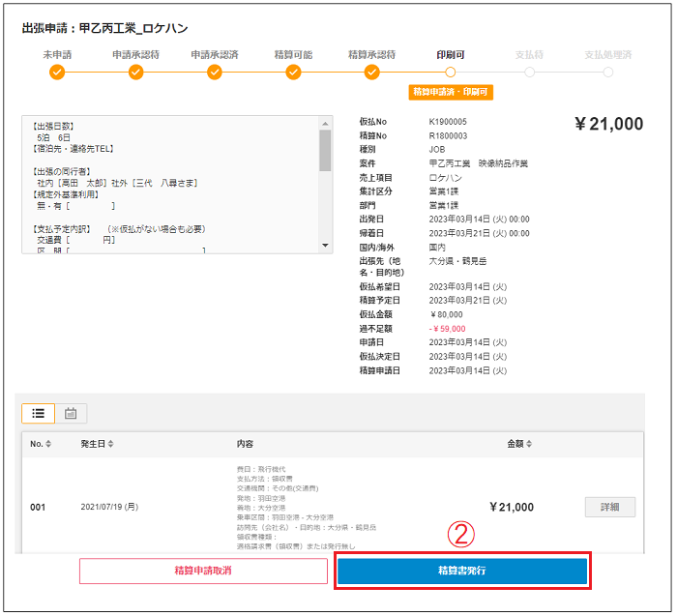Screen dimensions: 677x616
Task: Click the 精算可能 step checkmark
Action: (293, 72)
